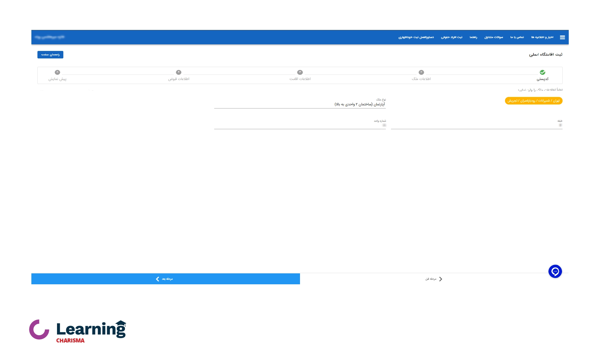Click the next step chevron arrow

pyautogui.click(x=157, y=279)
